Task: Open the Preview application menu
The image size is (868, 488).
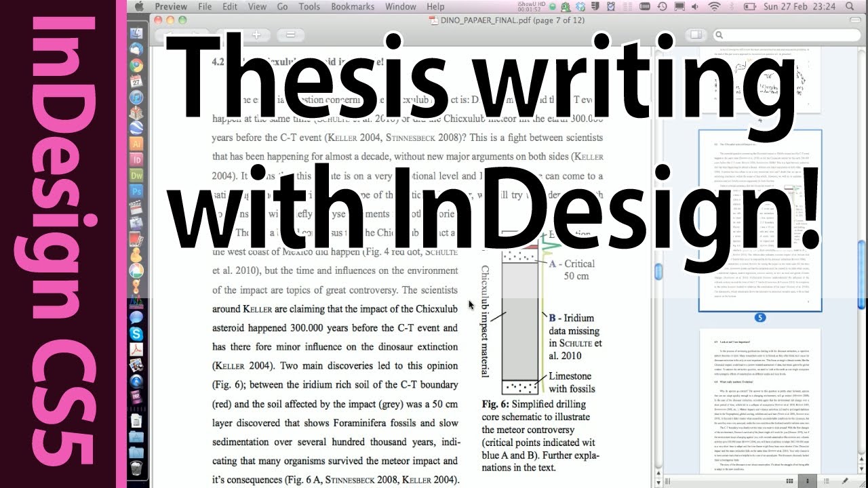Action: pyautogui.click(x=171, y=7)
